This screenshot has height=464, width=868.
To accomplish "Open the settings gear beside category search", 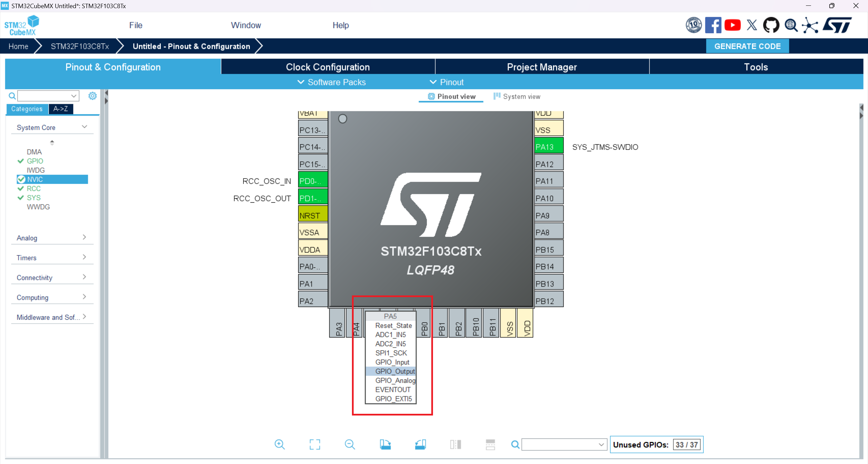I will [92, 96].
